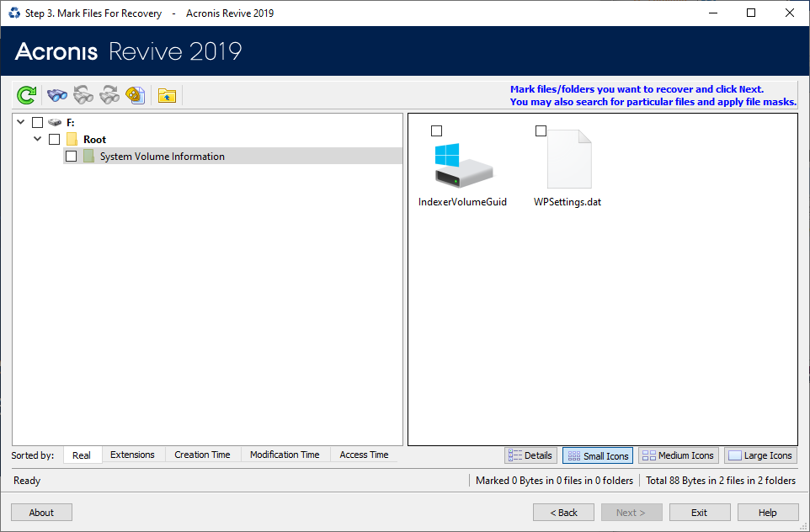Minimize the Acronis Revive window
810x532 pixels.
point(713,13)
